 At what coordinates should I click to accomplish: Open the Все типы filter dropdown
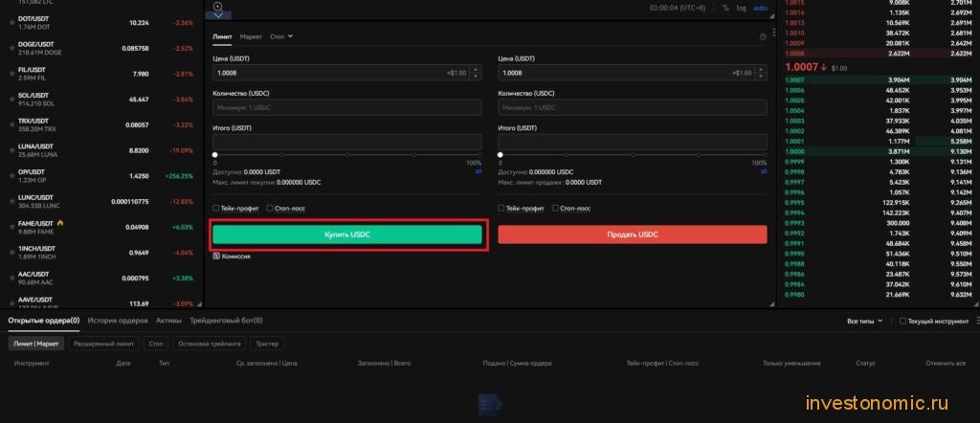(x=865, y=321)
